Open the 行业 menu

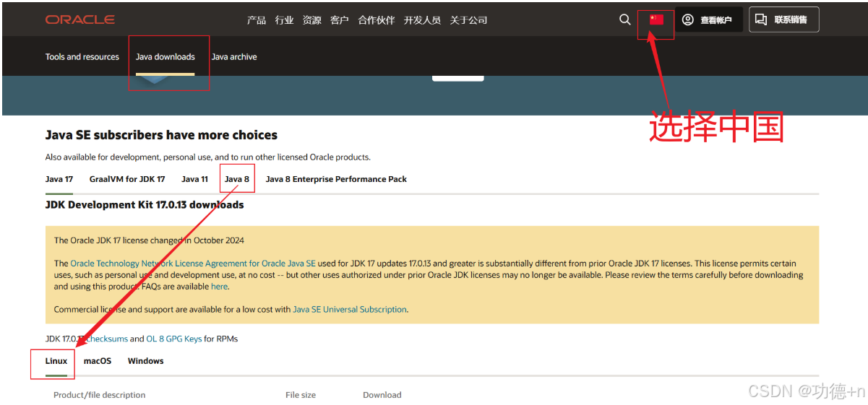(284, 20)
